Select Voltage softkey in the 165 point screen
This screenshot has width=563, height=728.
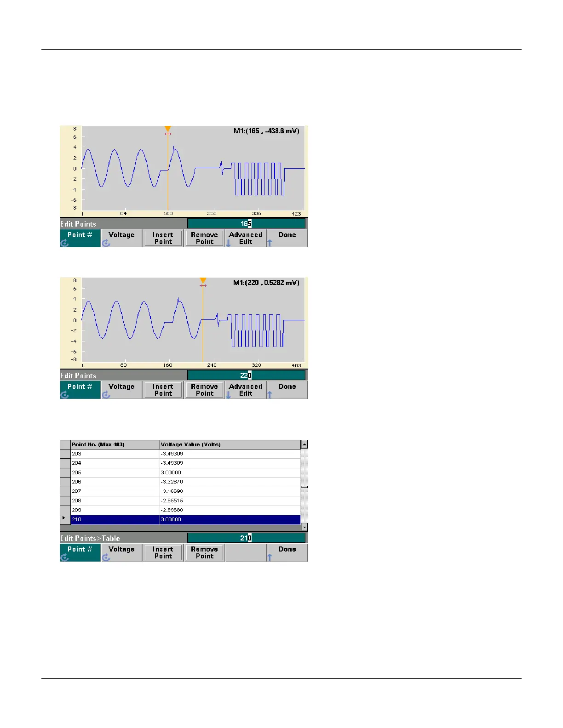click(x=121, y=238)
